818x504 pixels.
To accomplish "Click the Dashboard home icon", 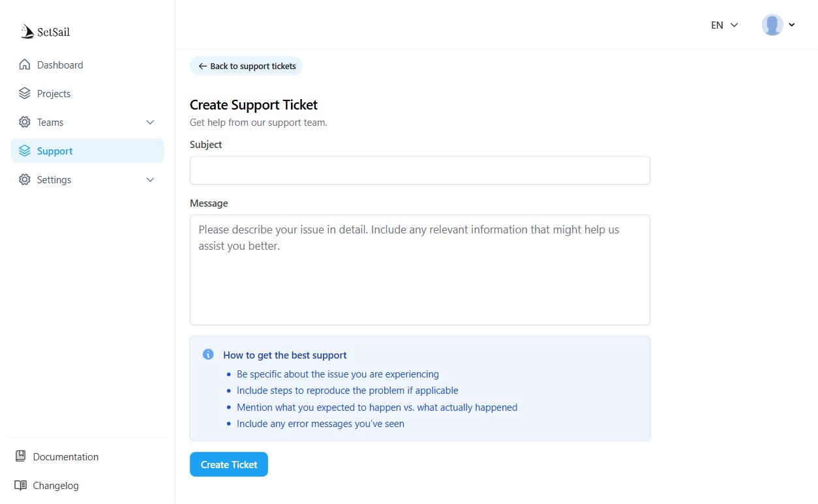I will [x=25, y=65].
